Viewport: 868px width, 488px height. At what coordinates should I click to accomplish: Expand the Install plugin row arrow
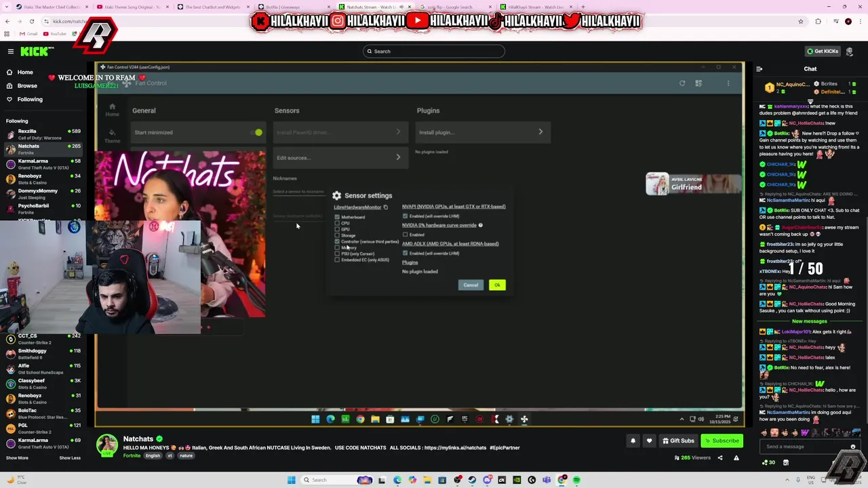540,132
